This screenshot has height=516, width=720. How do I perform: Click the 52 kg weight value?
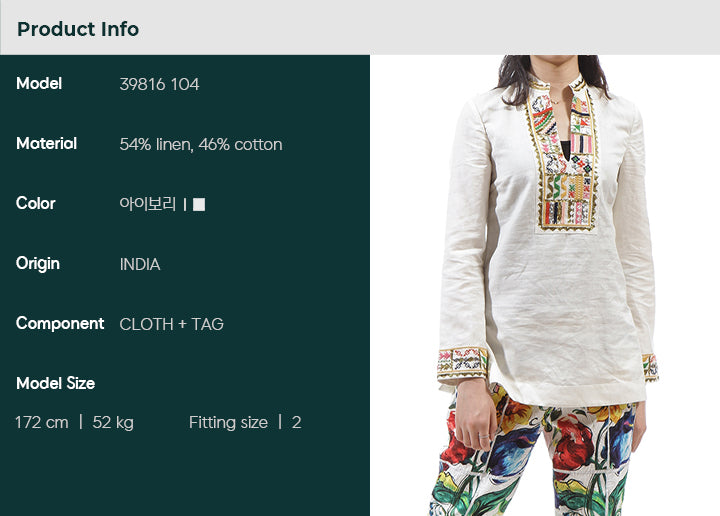pos(113,423)
